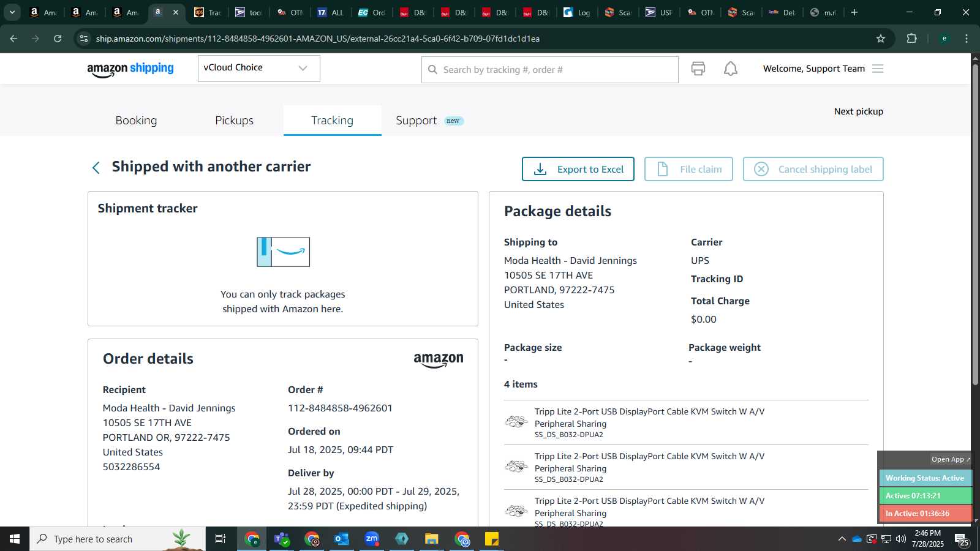Click the UPS carrier text
Image resolution: width=980 pixels, height=551 pixels.
pos(699,260)
